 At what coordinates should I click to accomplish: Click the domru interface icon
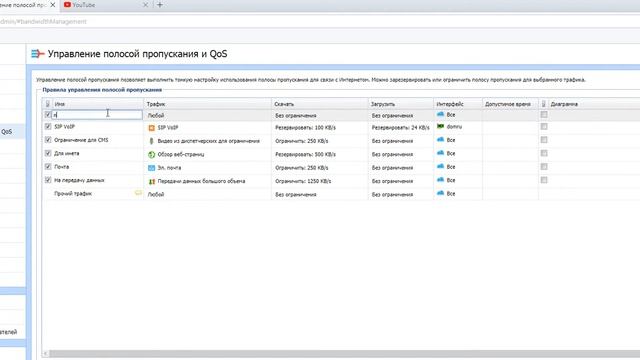pos(440,127)
